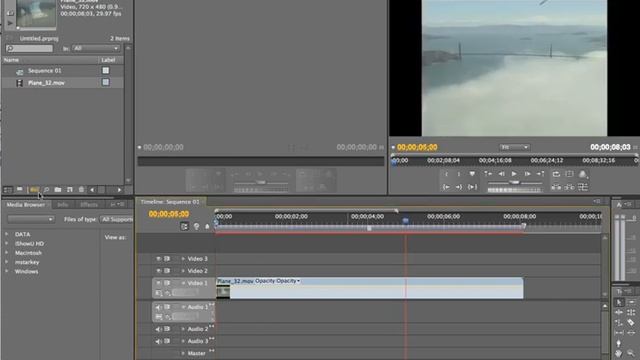Click the Automate to Sequence icon
Viewport: 640px width, 360px height.
coord(35,190)
